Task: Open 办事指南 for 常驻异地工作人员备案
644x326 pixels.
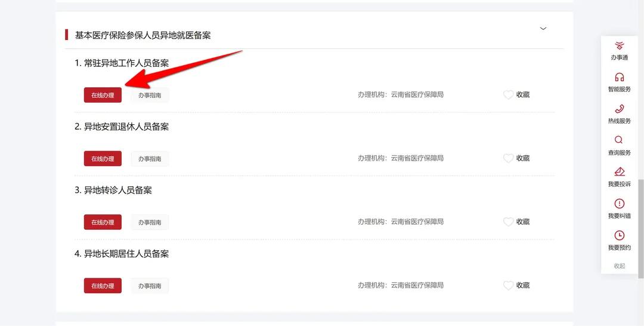Action: click(150, 95)
